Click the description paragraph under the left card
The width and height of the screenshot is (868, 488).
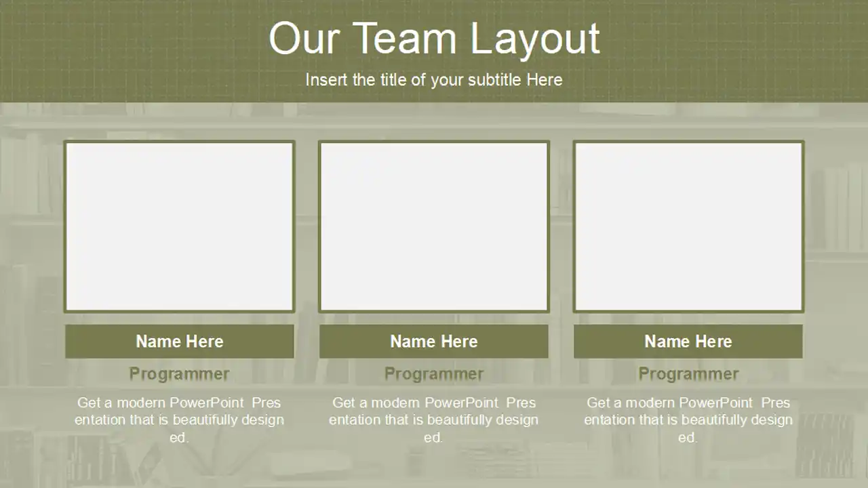point(180,420)
